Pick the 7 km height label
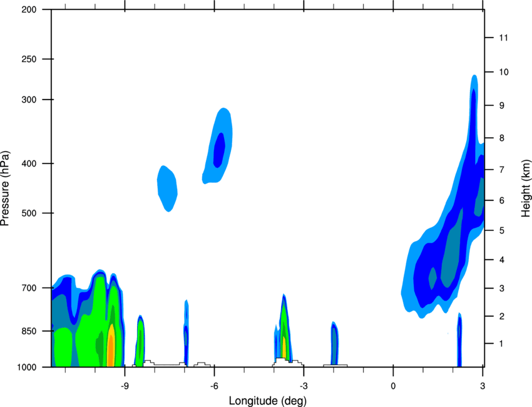Viewport: 532px width, 407px height. pyautogui.click(x=502, y=170)
